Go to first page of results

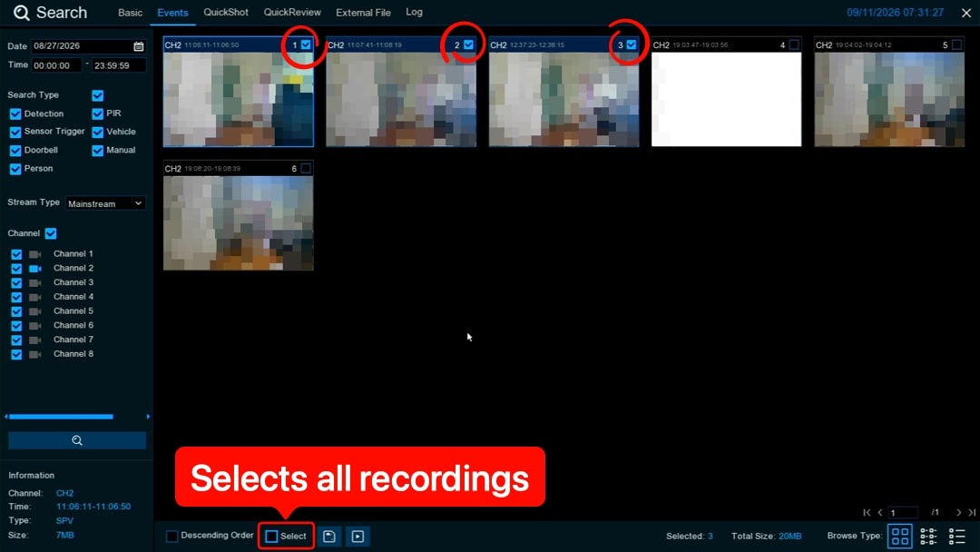pyautogui.click(x=867, y=512)
